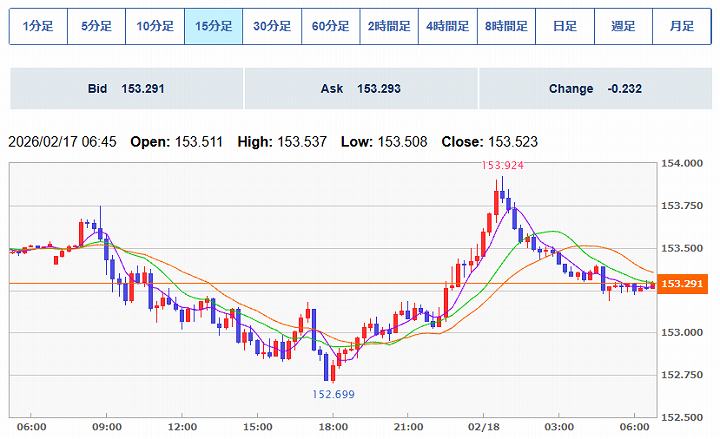Click the orange 153.291 current price tag
The width and height of the screenshot is (720, 439).
point(683,284)
